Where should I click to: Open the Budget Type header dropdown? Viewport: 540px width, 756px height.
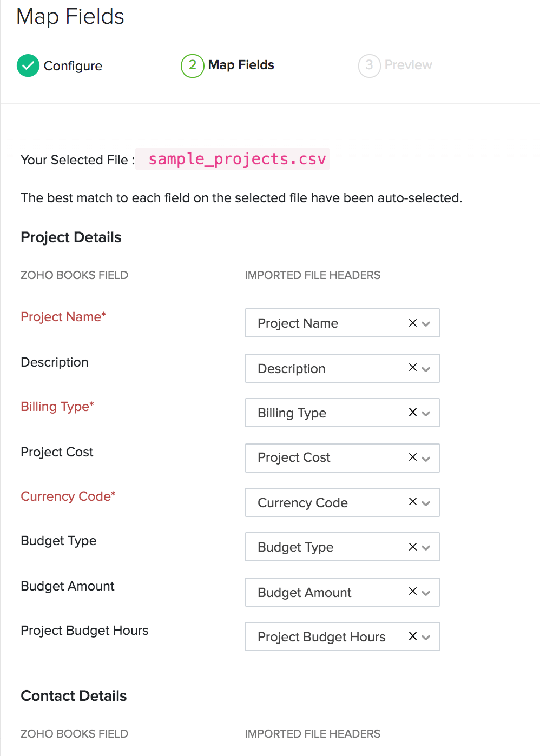tap(426, 547)
